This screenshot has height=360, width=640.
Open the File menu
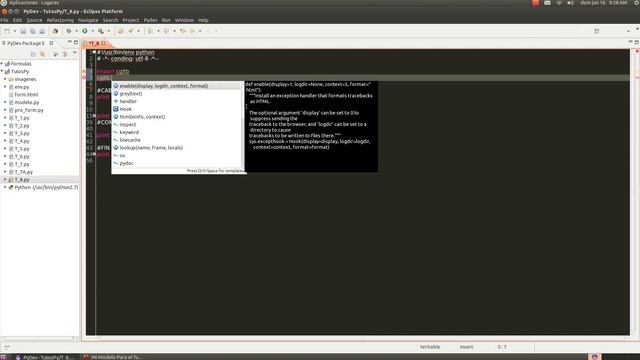[x=4, y=20]
